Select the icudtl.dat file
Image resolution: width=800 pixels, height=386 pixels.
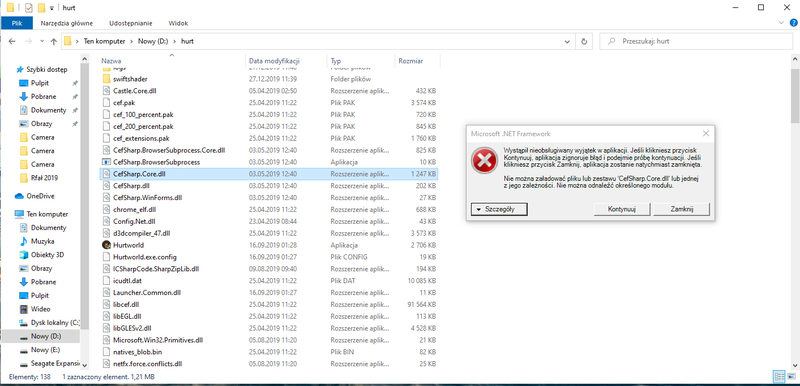click(x=268, y=280)
